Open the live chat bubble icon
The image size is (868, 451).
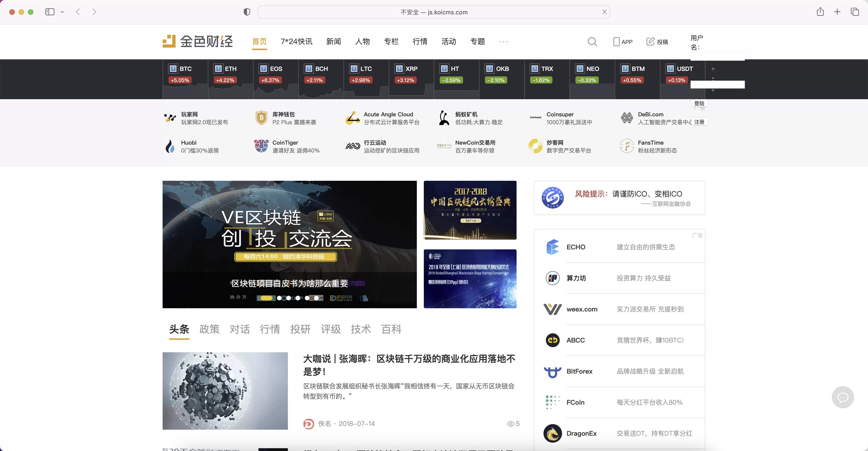pos(843,397)
